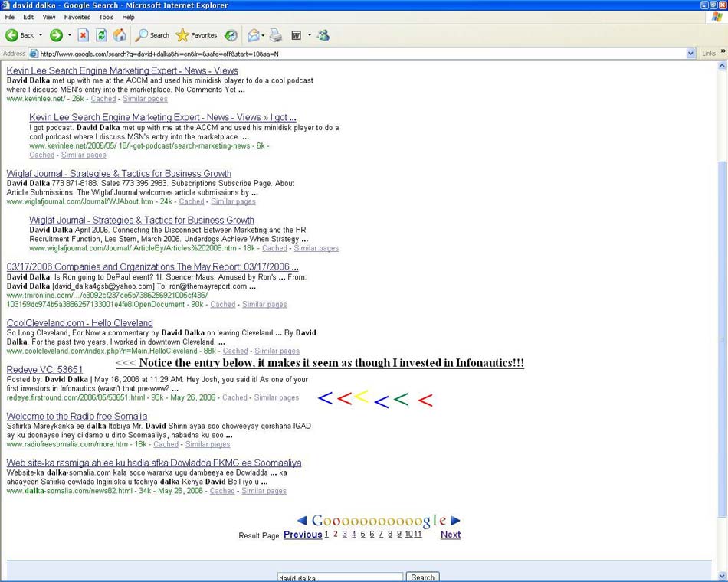This screenshot has width=728, height=582.
Task: Expand the Links toolbar chevron
Action: pos(723,51)
